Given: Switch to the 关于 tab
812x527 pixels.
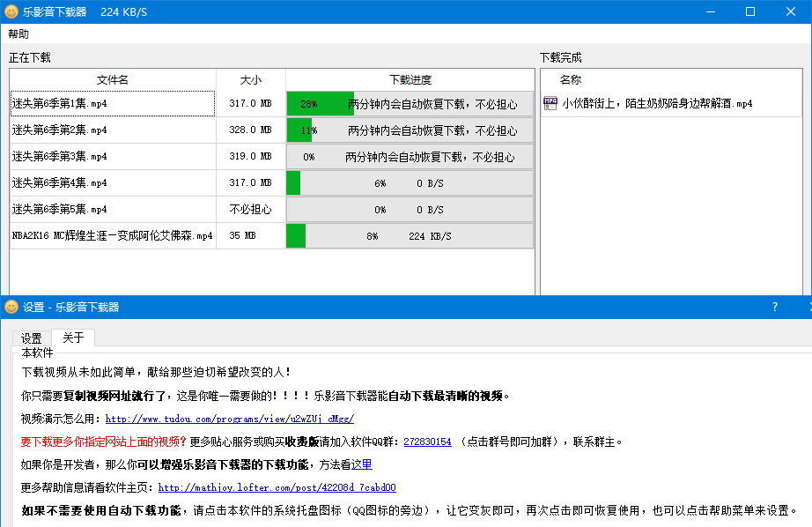Looking at the screenshot, I should point(72,338).
